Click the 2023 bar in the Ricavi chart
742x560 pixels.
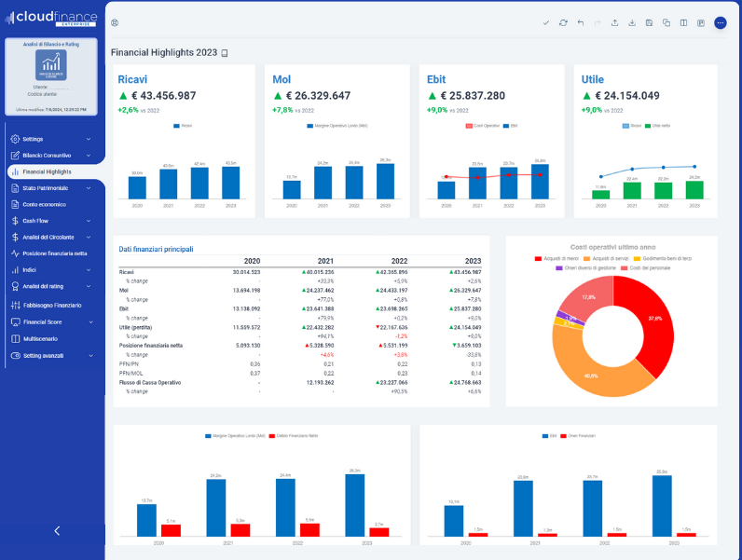coord(230,183)
